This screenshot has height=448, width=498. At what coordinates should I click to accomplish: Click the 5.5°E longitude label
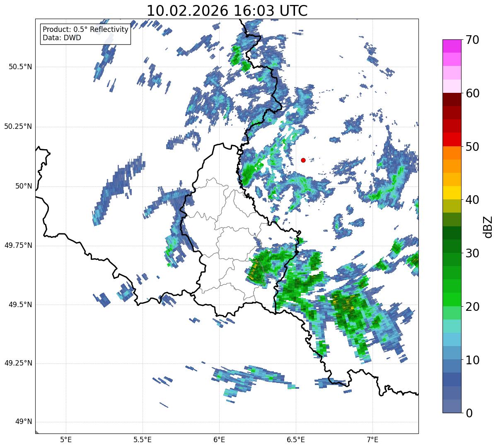click(143, 439)
